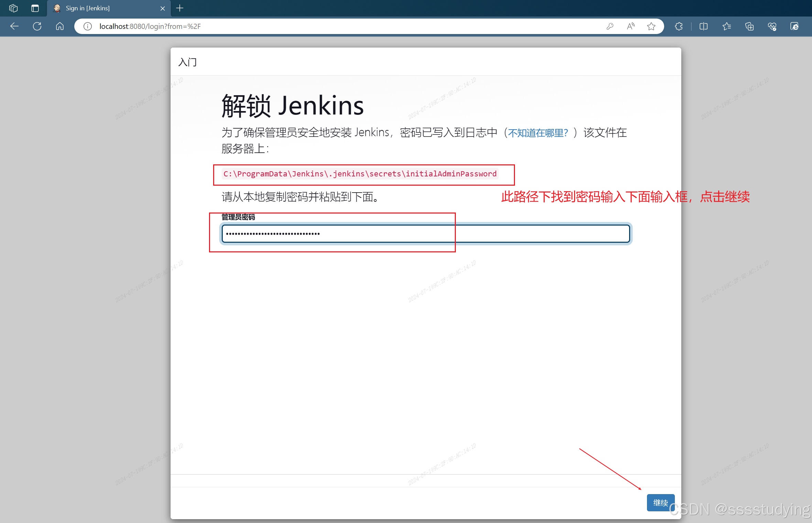This screenshot has height=523, width=812.
Task: Go to browser home page
Action: tap(60, 26)
